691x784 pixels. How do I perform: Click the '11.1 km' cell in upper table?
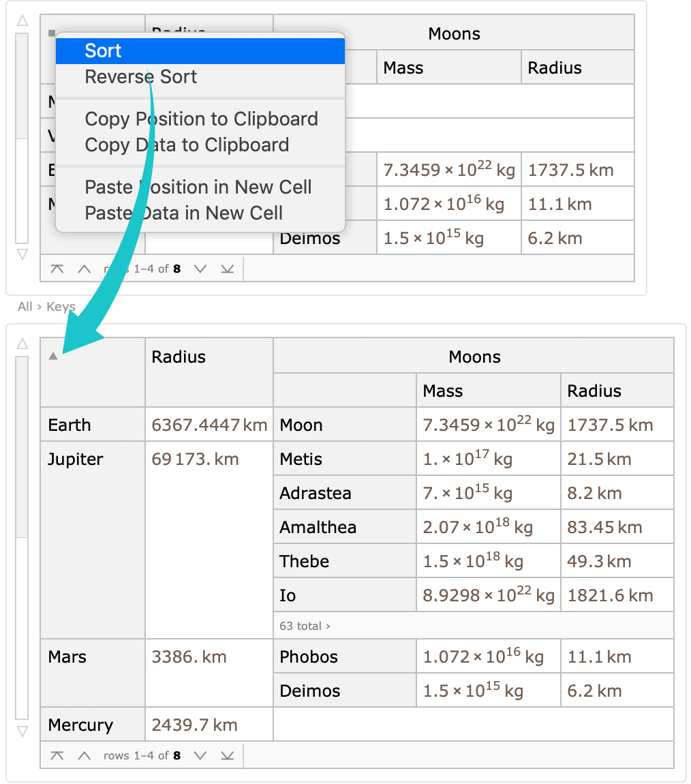coord(578,204)
